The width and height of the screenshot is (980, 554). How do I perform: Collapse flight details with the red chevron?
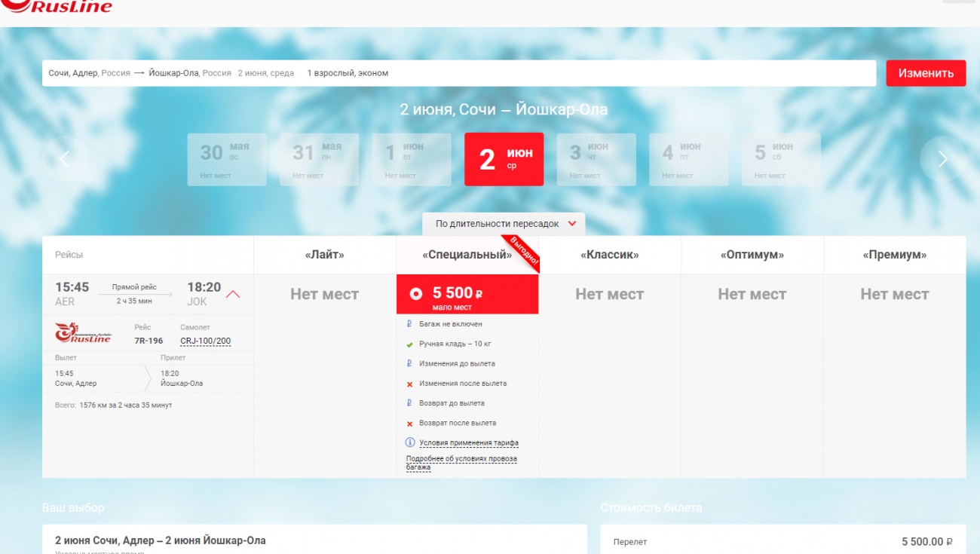pyautogui.click(x=233, y=294)
